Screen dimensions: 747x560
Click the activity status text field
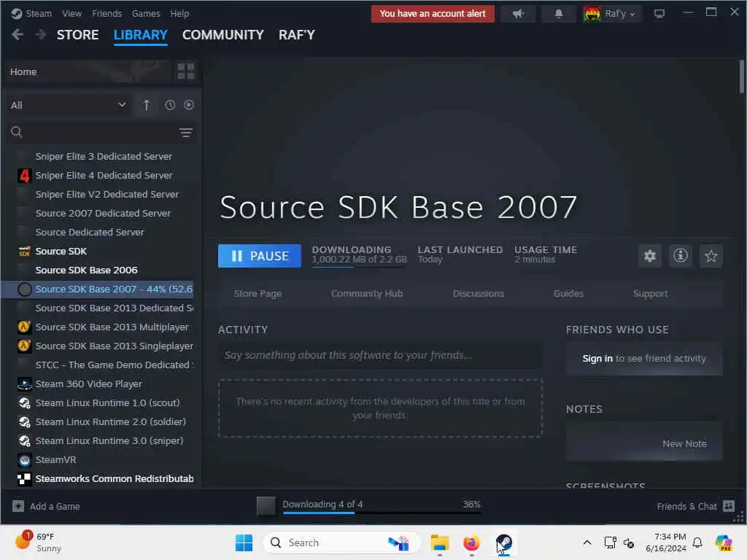point(380,355)
